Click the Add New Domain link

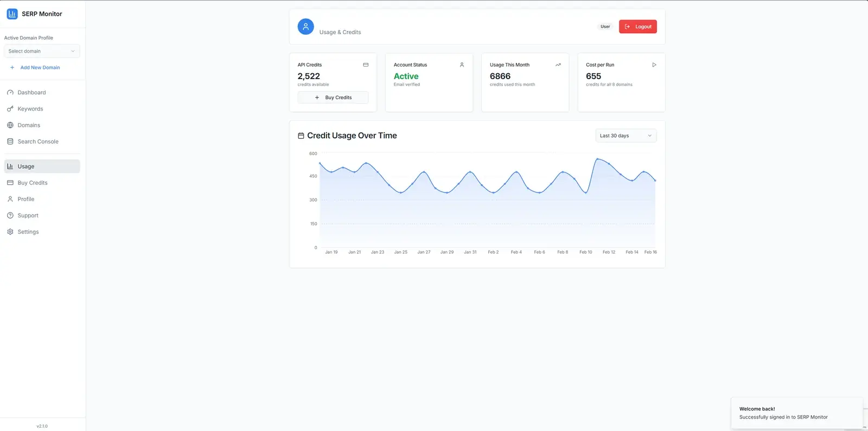point(40,68)
